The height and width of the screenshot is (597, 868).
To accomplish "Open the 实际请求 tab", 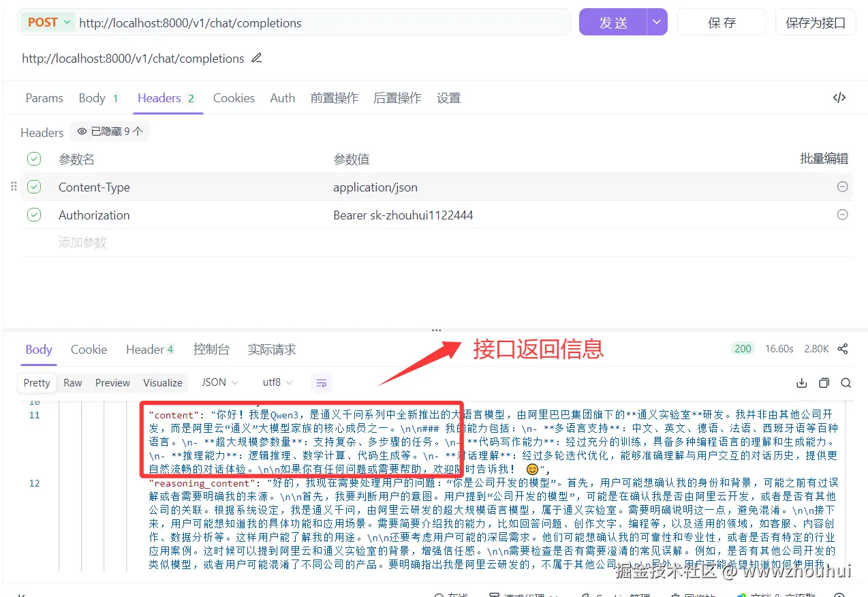I will pos(272,350).
